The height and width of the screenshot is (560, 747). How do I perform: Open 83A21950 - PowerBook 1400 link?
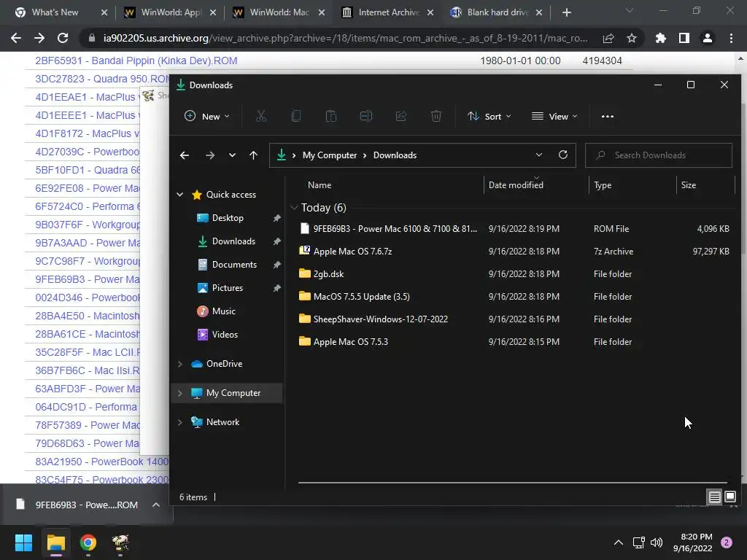[102, 462]
